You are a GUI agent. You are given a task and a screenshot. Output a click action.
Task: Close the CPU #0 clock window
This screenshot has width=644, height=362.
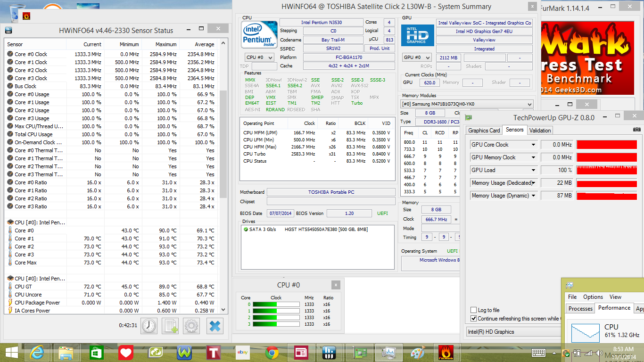(335, 285)
